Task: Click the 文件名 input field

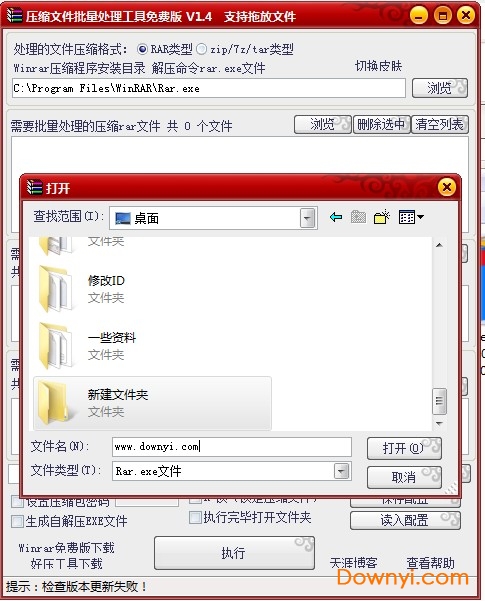Action: tap(232, 447)
